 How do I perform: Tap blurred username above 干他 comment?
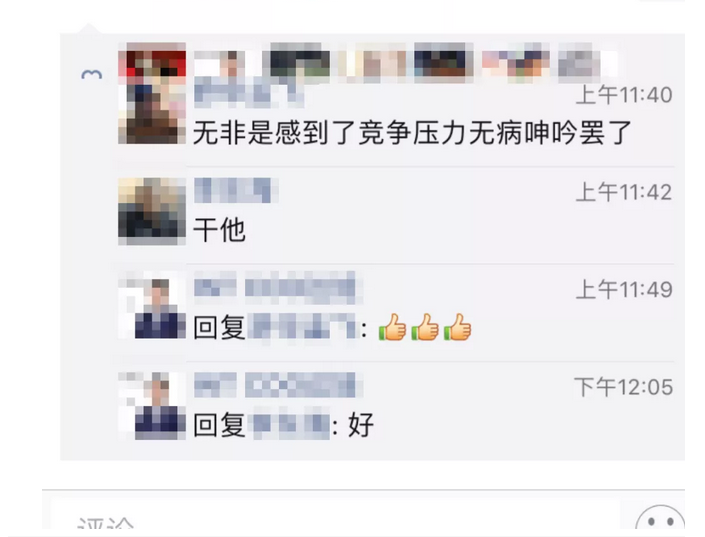[236, 190]
